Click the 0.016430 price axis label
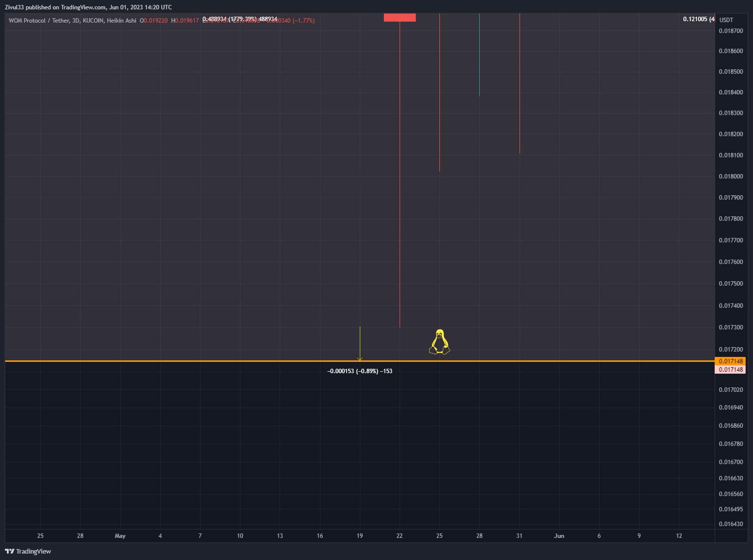The image size is (753, 560). point(731,524)
